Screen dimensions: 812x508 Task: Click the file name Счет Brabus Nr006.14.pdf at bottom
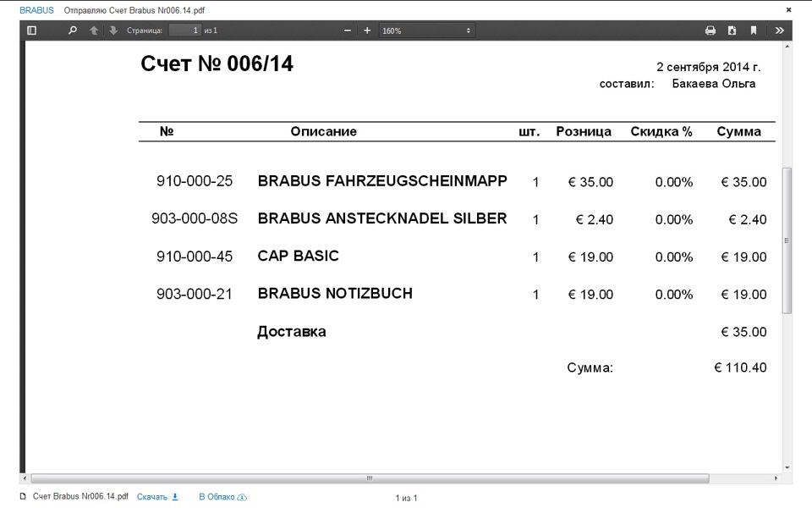pos(80,496)
